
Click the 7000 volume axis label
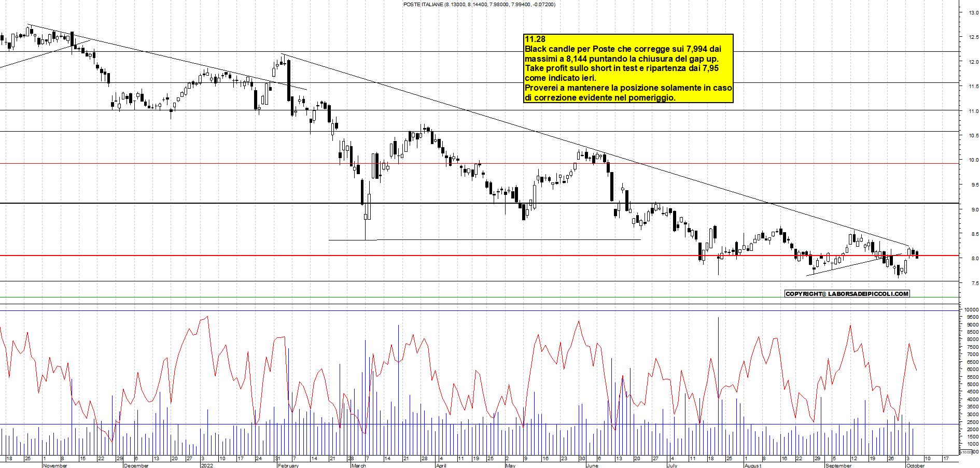coord(972,355)
